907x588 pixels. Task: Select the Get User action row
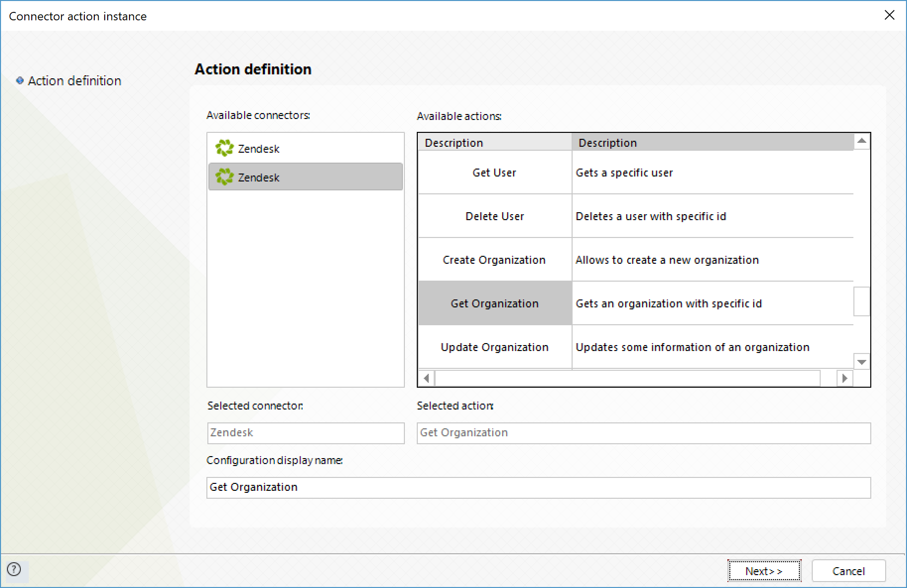click(495, 173)
